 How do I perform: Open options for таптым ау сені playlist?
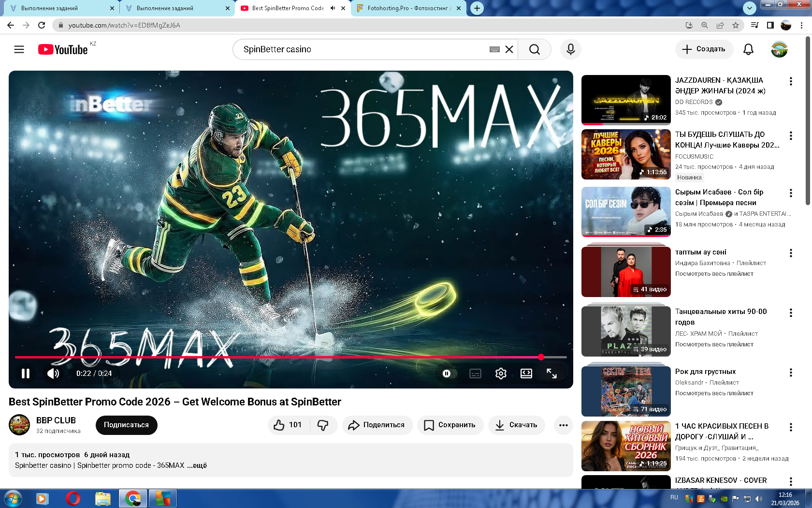click(791, 253)
